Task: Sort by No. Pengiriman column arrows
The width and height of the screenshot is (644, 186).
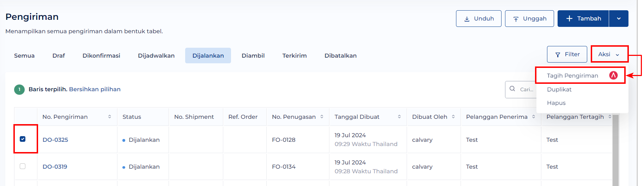Action: click(110, 117)
